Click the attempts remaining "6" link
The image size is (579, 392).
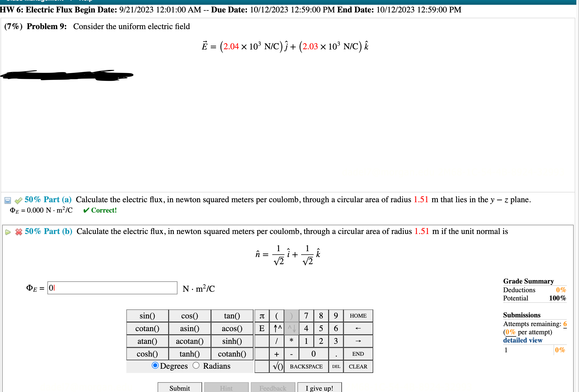(565, 324)
